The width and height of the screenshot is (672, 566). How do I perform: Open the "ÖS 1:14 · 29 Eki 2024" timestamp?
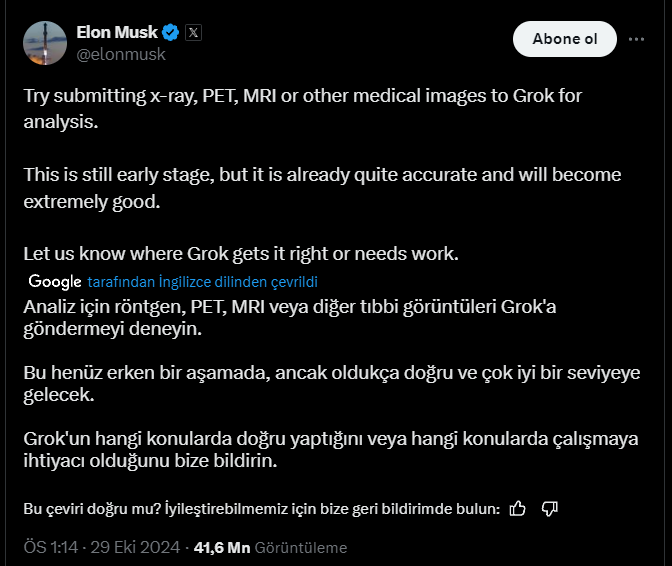pos(102,547)
